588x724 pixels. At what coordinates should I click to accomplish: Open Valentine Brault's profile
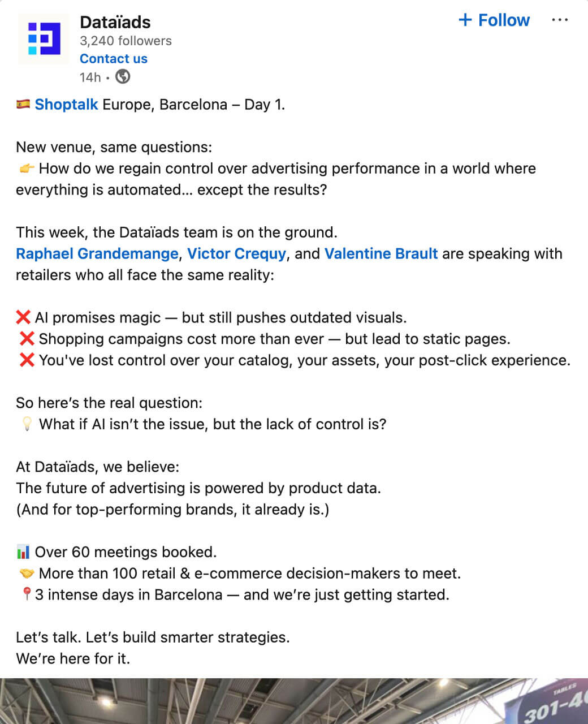(x=381, y=253)
